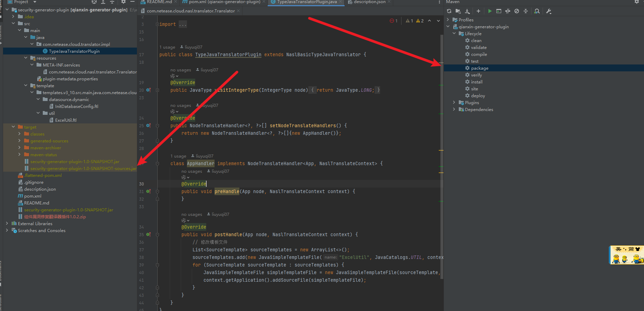Select the deploy lifecycle goal

click(x=478, y=96)
